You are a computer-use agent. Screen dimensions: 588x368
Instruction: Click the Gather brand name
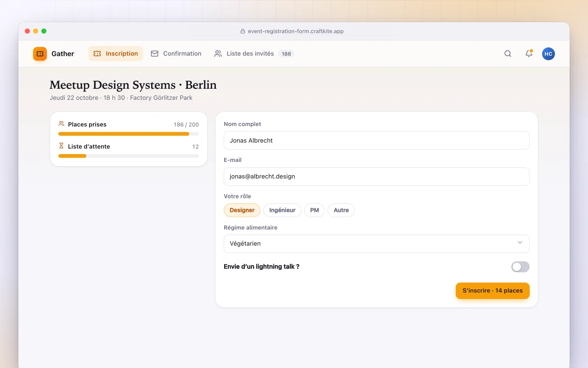point(63,54)
